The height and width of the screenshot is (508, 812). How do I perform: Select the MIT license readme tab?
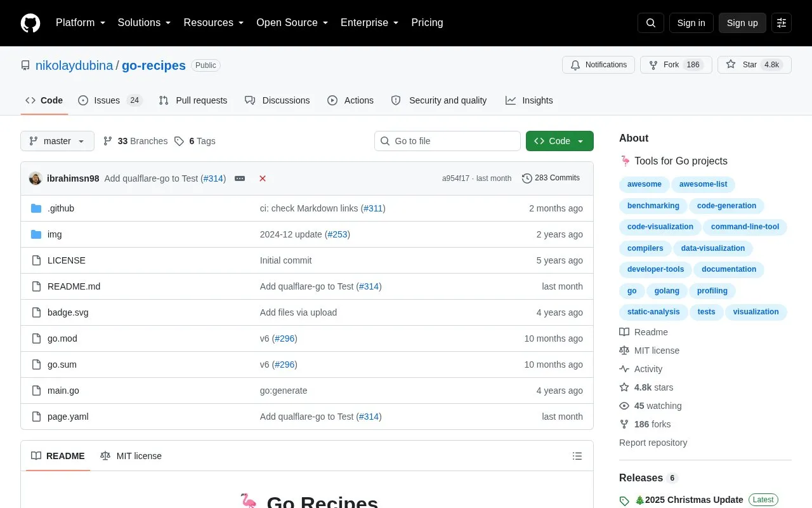[x=131, y=456]
